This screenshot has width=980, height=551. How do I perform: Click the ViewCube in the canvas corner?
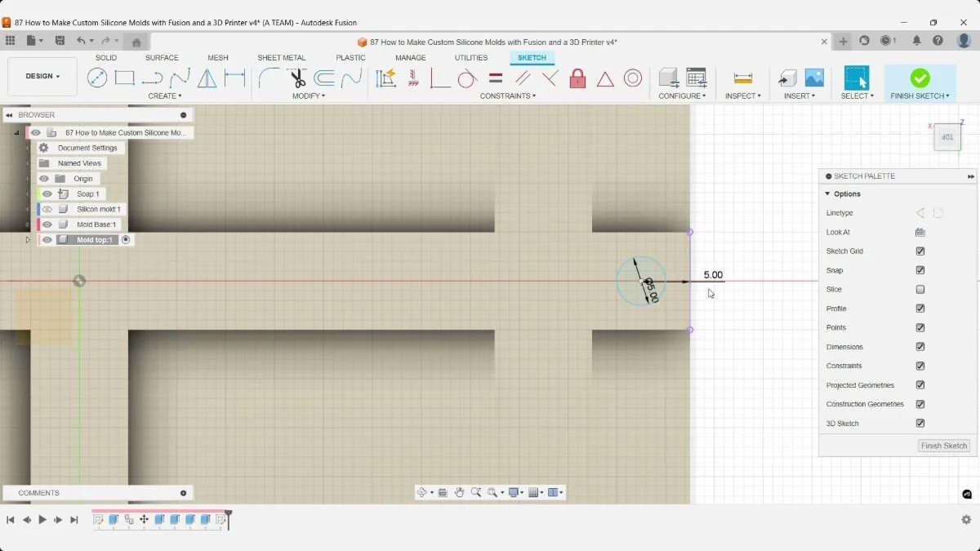(x=947, y=136)
